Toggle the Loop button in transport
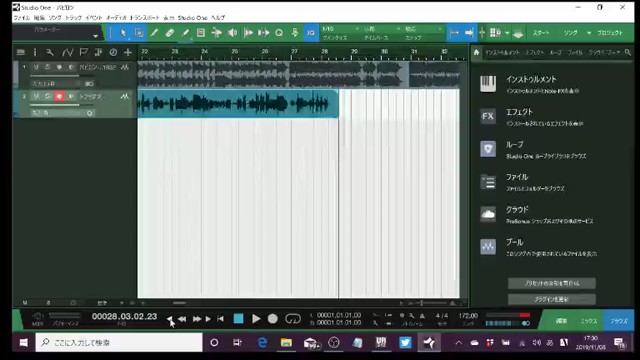Viewport: 640px width, 360px height. pyautogui.click(x=293, y=319)
